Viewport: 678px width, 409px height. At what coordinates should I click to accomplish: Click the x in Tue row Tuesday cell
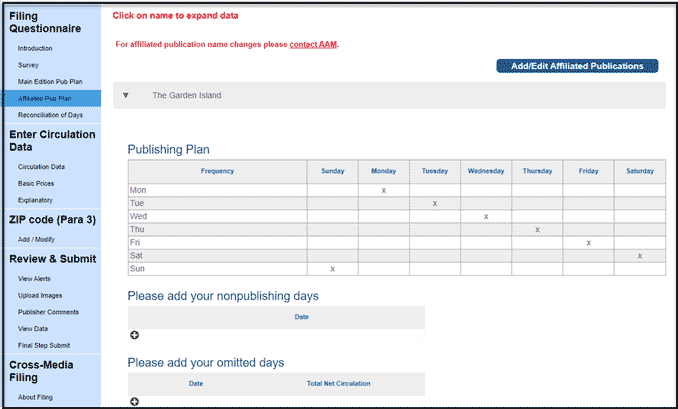435,203
